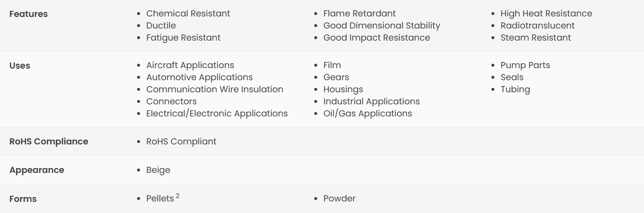Click the Oil/Gas Applications entry
Image resolution: width=644 pixels, height=213 pixels.
pos(367,114)
